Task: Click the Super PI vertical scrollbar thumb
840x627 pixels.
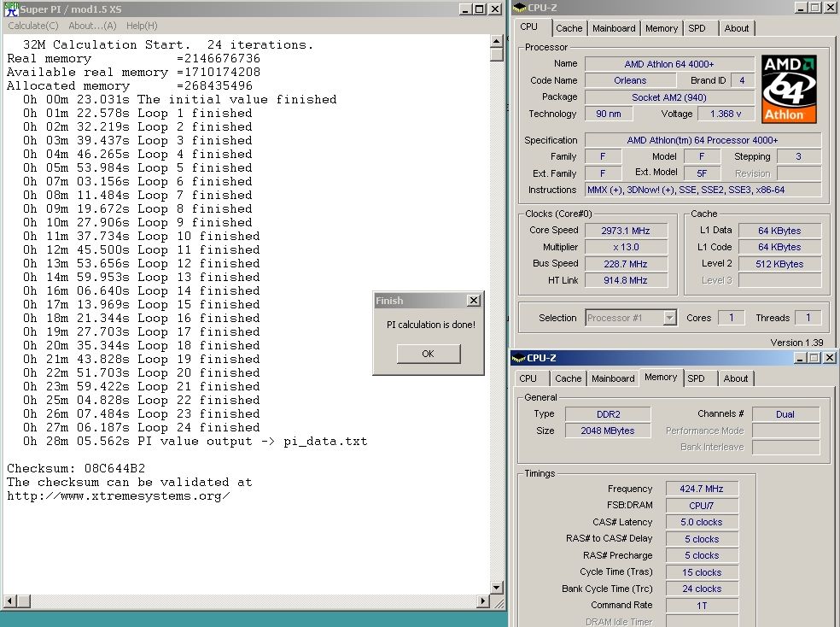Action: 497,54
